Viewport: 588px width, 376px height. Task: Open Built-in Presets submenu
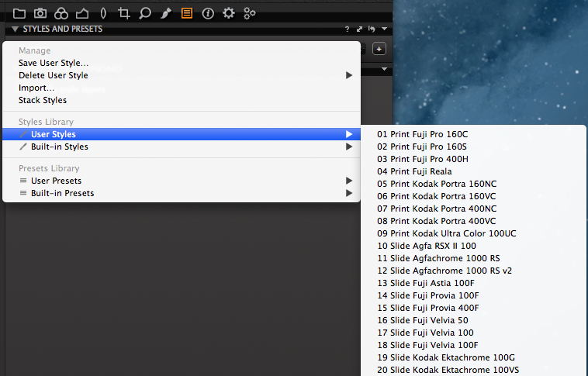182,193
